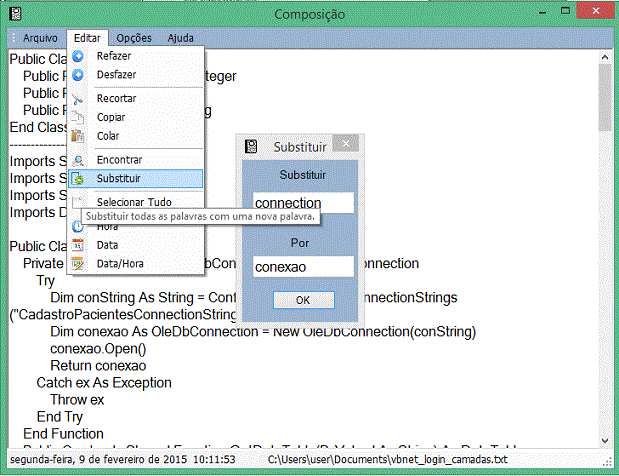619x476 pixels.
Task: Click the 'Throw ex' code line
Action: [x=77, y=400]
